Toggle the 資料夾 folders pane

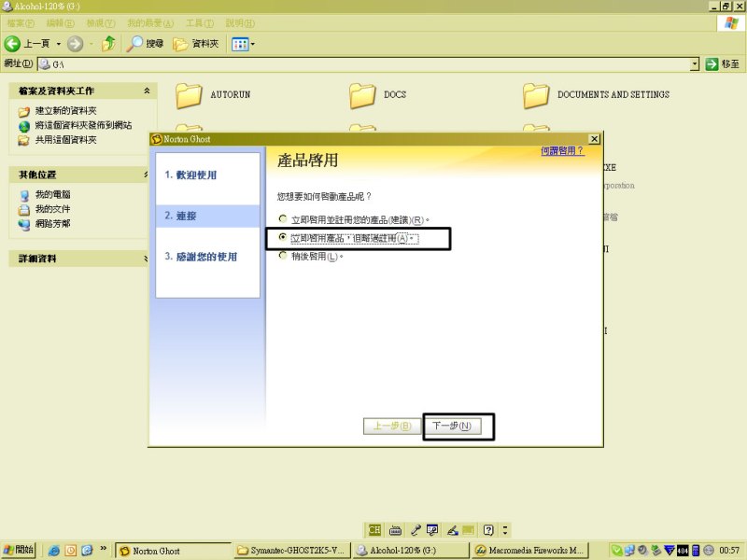195,44
